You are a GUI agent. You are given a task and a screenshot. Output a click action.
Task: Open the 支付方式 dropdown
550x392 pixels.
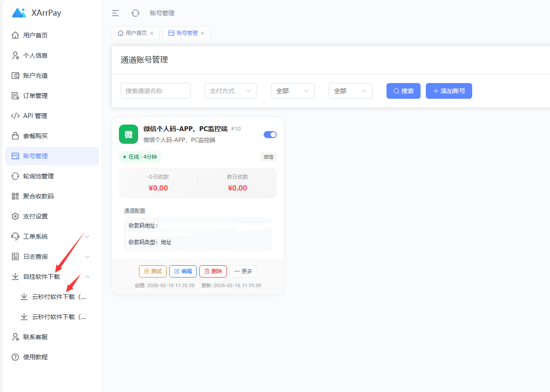pyautogui.click(x=231, y=91)
